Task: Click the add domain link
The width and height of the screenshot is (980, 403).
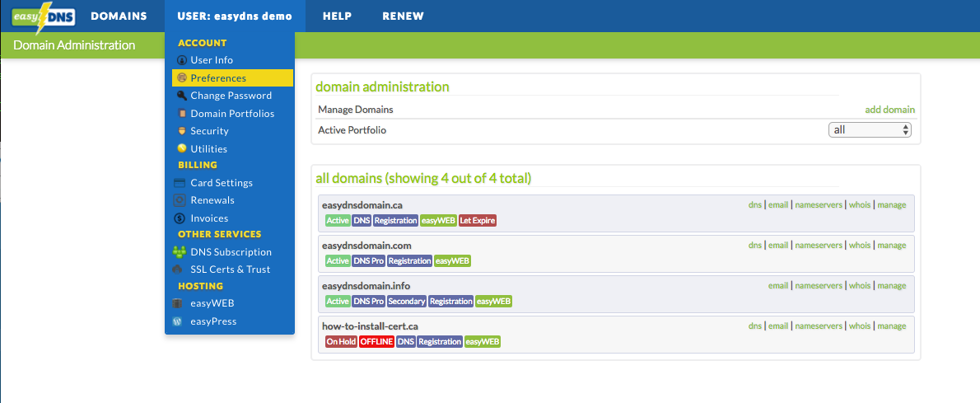Action: coord(890,110)
